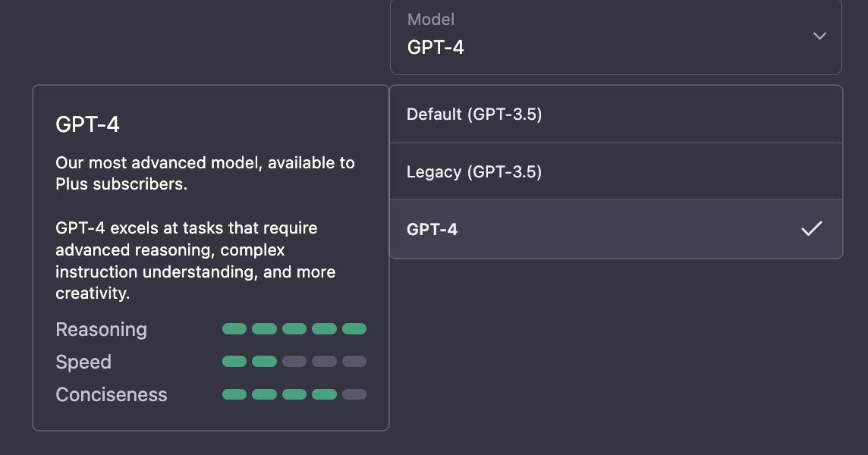This screenshot has width=868, height=455.
Task: Click 'Our most advanced model' description text
Action: tap(205, 173)
